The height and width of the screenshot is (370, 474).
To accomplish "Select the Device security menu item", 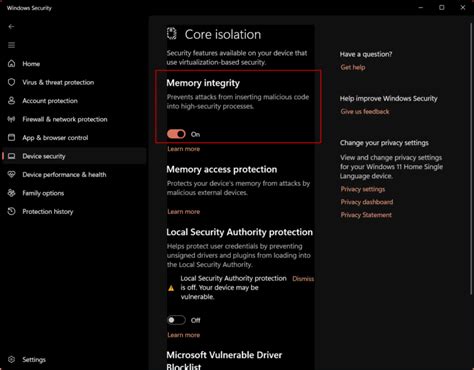I will 74,156.
